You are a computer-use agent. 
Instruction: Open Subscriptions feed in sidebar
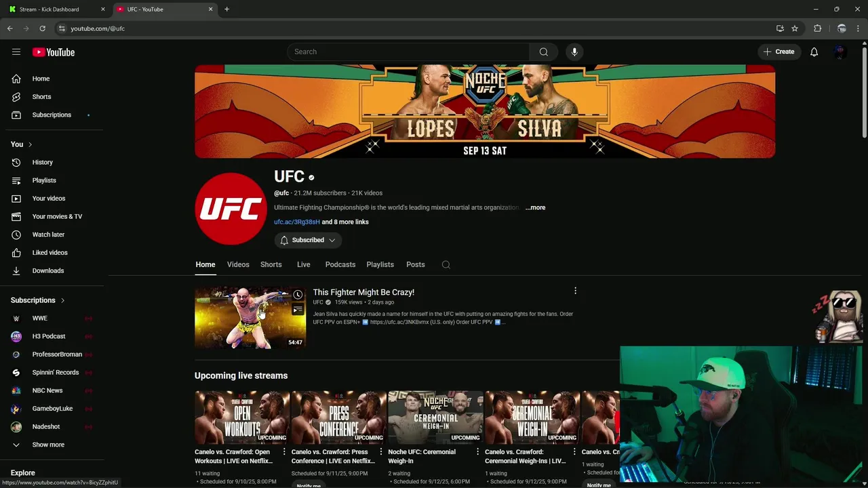tap(52, 115)
